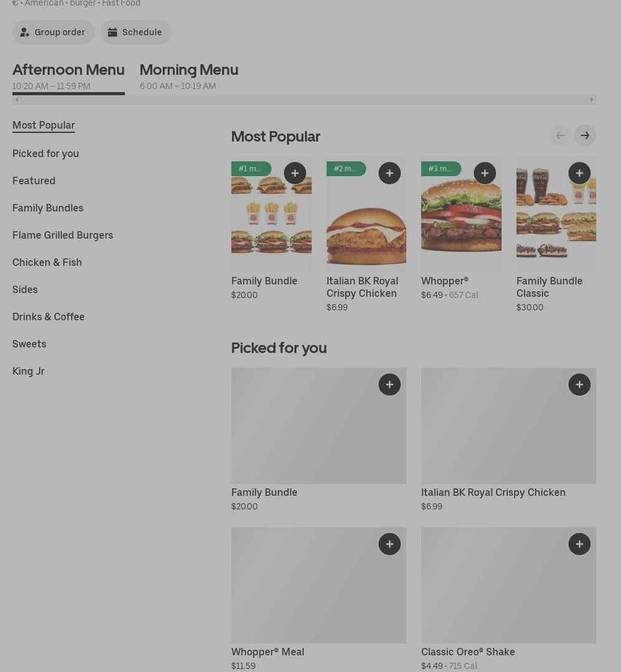
Task: Click the scrollbar right arrow under menu tabs
Action: (591, 100)
